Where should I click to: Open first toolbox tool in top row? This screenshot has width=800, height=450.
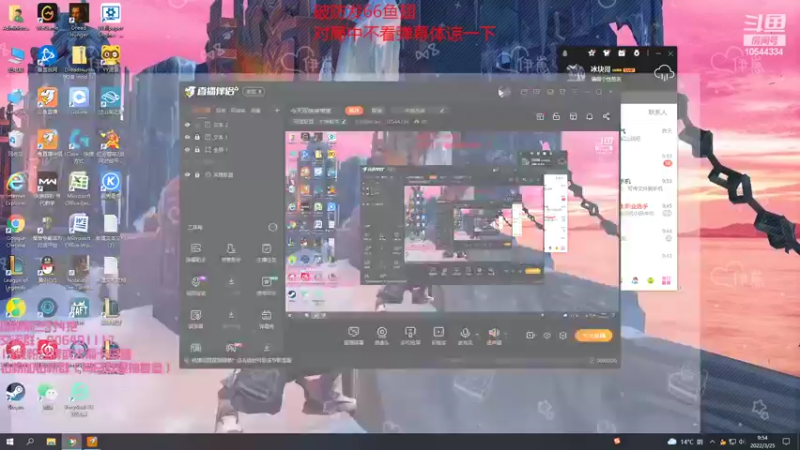[195, 253]
